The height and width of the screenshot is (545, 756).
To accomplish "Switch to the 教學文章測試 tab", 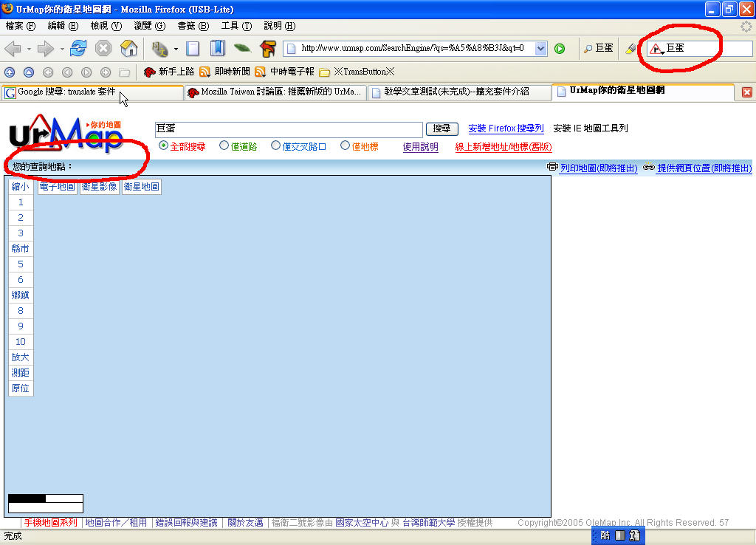I will tap(459, 92).
